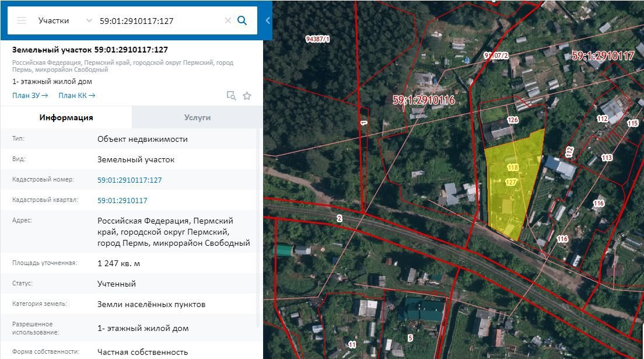This screenshot has width=644, height=359.
Task: Select parcel 94387/1 on the map
Action: pos(317,39)
